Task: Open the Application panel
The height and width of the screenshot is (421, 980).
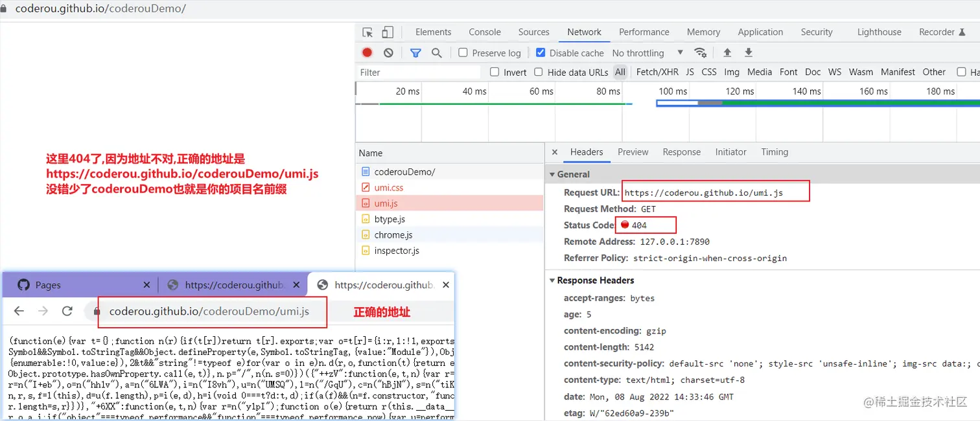Action: (760, 32)
